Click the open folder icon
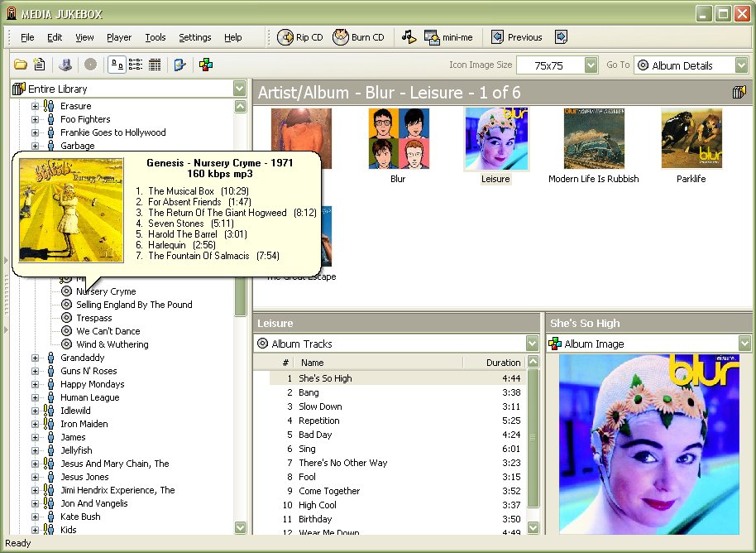Screen dimensions: 756x553 20,65
